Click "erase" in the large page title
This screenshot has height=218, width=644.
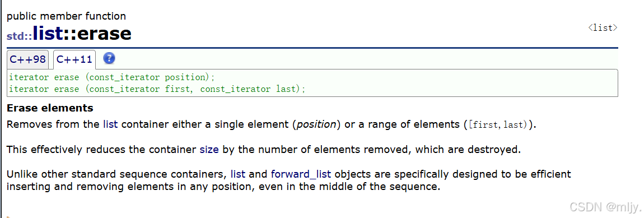point(104,34)
